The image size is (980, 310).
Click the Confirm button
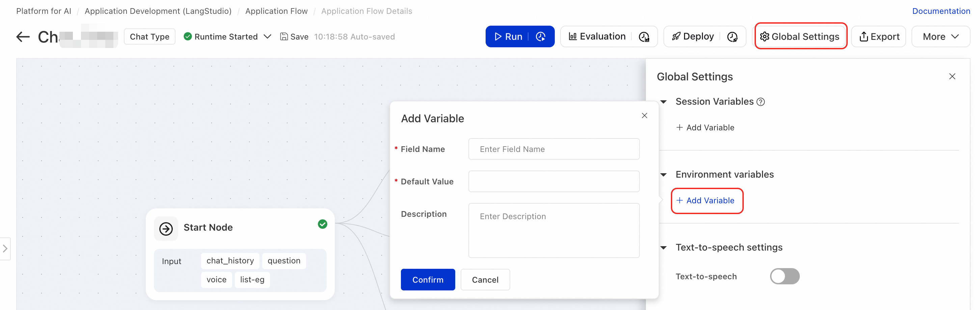(x=428, y=280)
